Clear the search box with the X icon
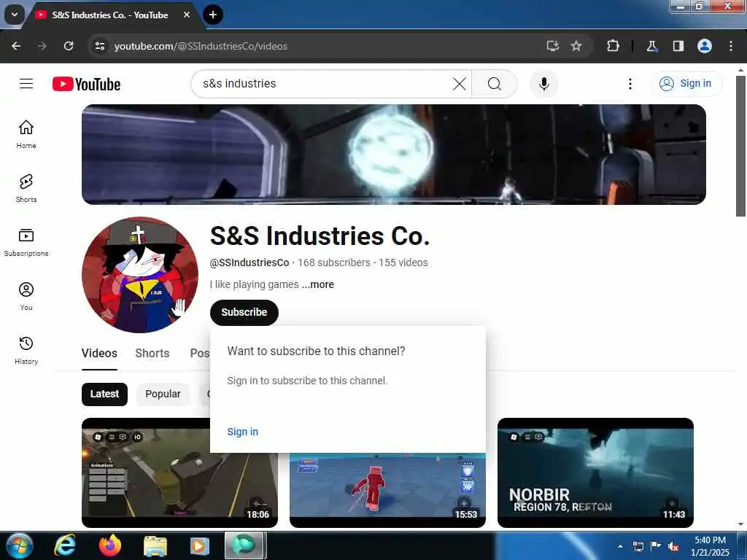 460,84
